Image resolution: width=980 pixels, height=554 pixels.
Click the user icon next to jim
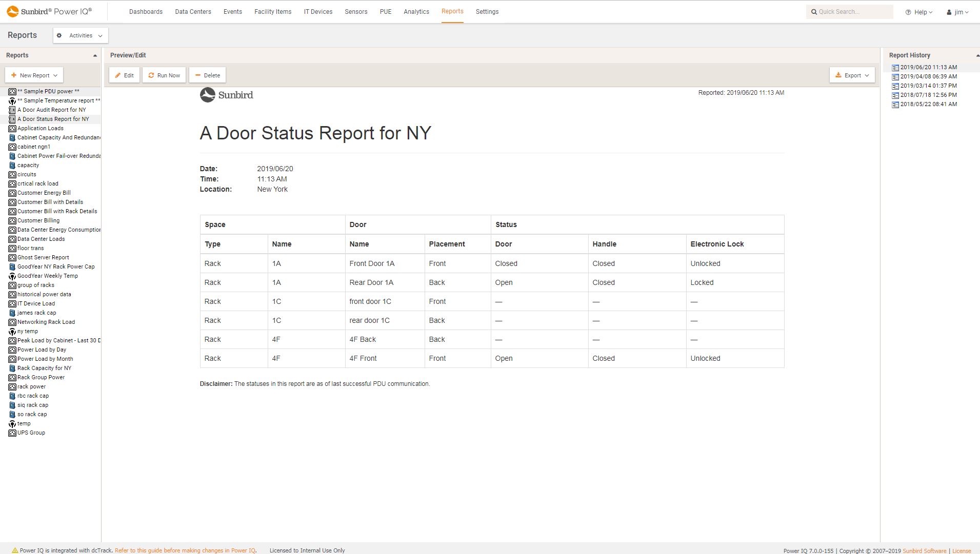click(948, 12)
